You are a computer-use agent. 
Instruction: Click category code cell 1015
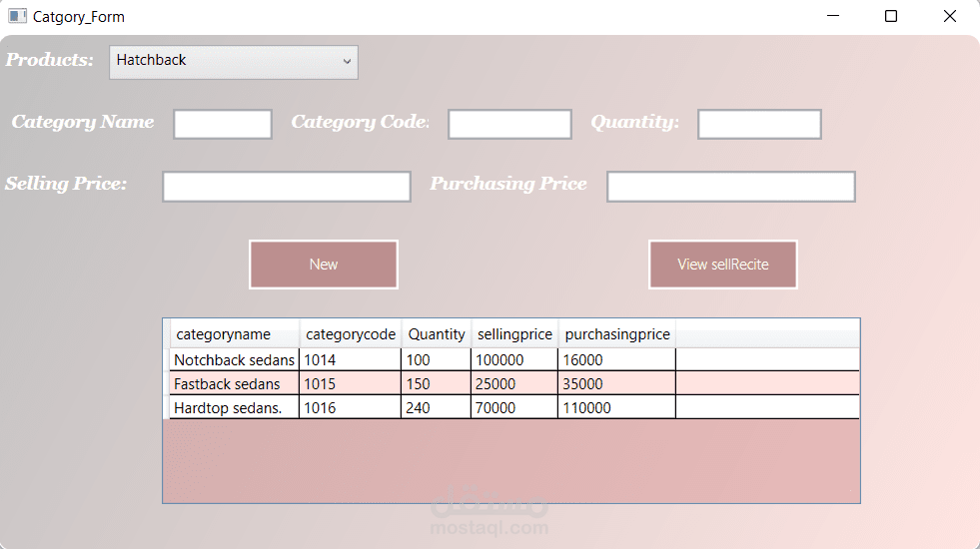pos(350,383)
